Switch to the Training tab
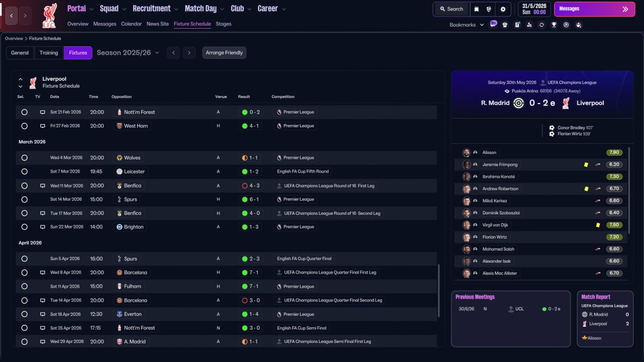This screenshot has height=362, width=644. click(49, 53)
